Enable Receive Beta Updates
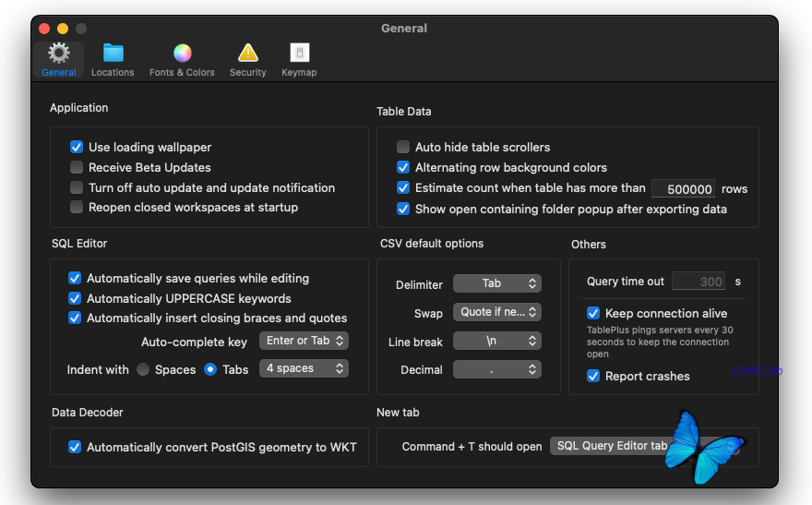The image size is (812, 505). (x=77, y=167)
